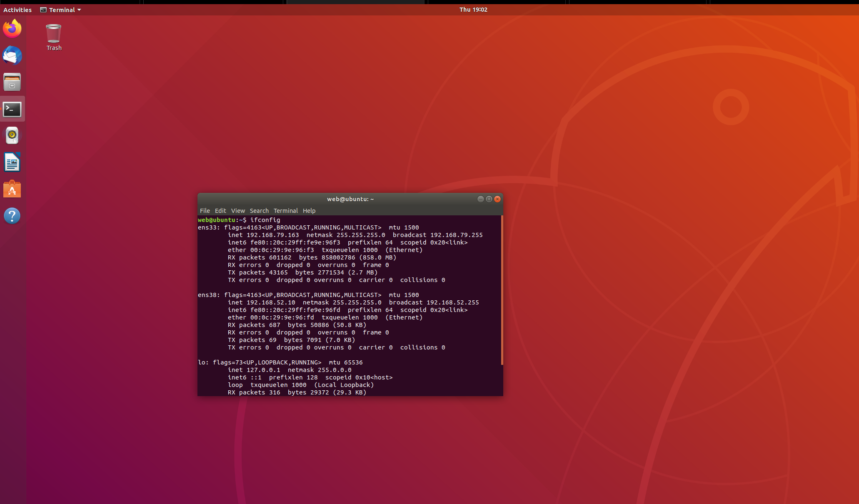
Task: Open the Edit menu in terminal
Action: pyautogui.click(x=220, y=211)
